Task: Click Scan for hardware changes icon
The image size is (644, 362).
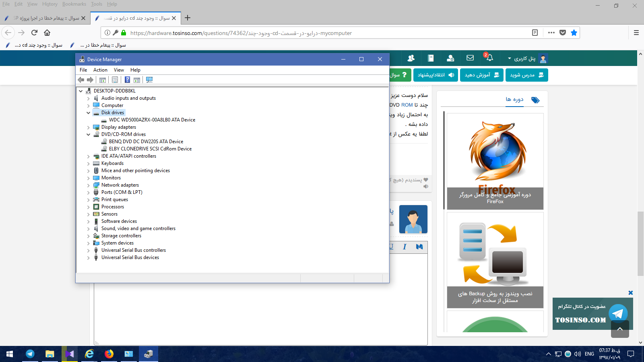Action: (x=149, y=80)
